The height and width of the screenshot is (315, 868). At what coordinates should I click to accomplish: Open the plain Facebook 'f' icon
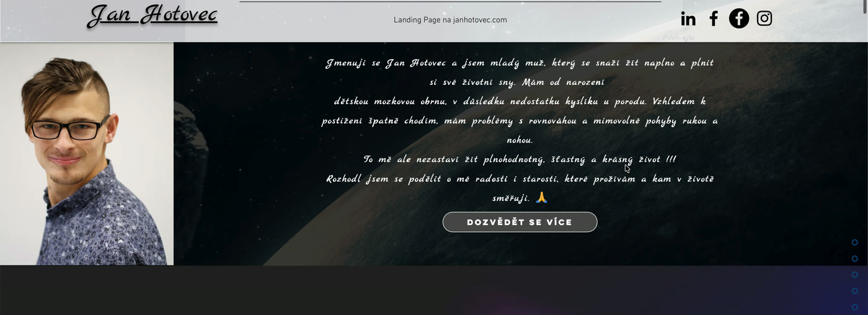click(714, 19)
